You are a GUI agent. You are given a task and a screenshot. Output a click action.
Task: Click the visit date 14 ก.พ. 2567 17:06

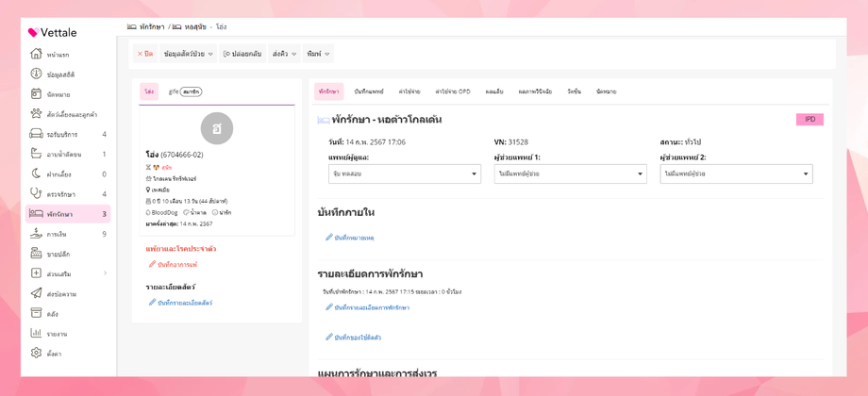pyautogui.click(x=376, y=142)
